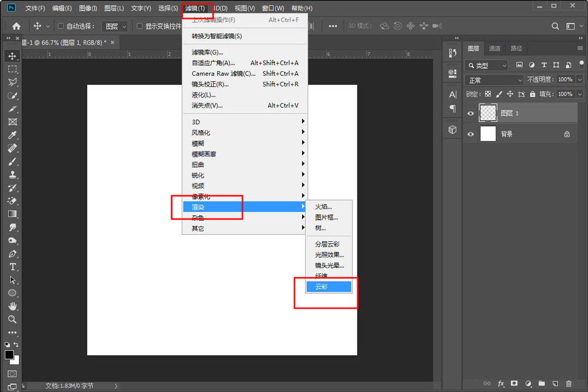
Task: Toggle lock all padlock icon
Action: (533, 94)
